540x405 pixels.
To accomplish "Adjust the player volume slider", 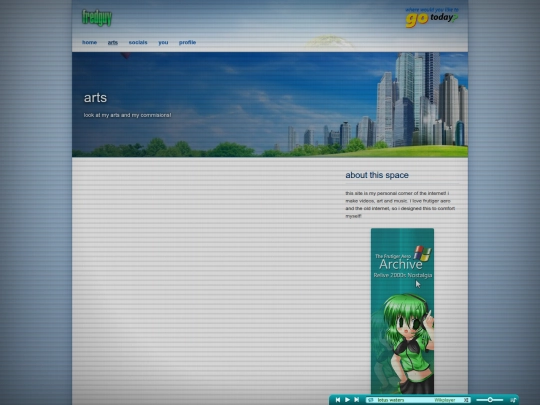I will pos(490,400).
